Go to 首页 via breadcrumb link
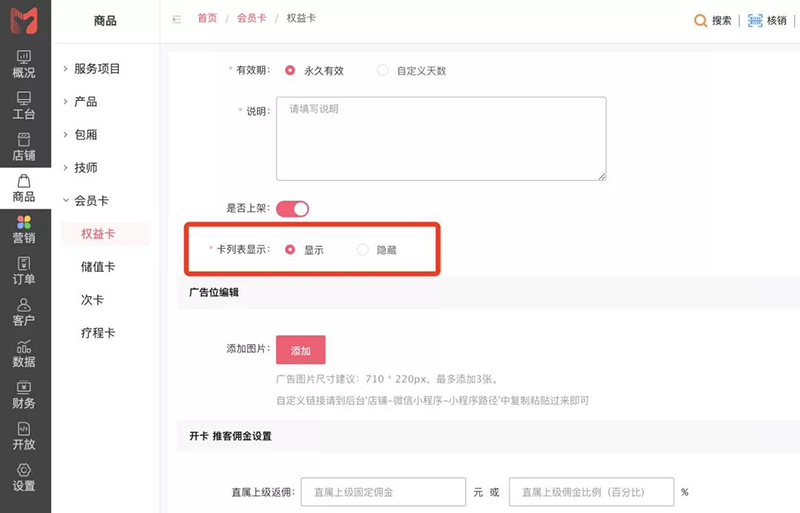The width and height of the screenshot is (800, 513). [207, 18]
